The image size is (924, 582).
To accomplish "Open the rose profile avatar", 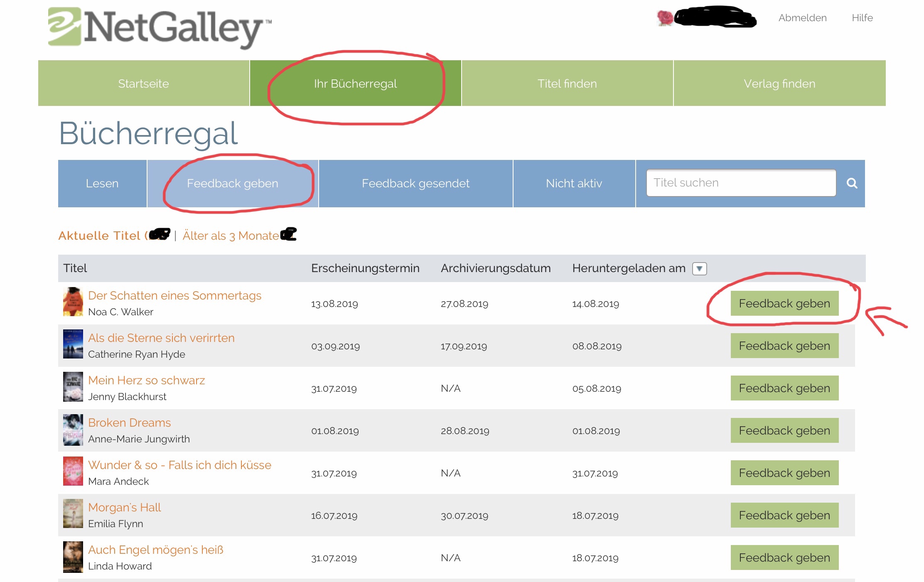I will [x=665, y=18].
